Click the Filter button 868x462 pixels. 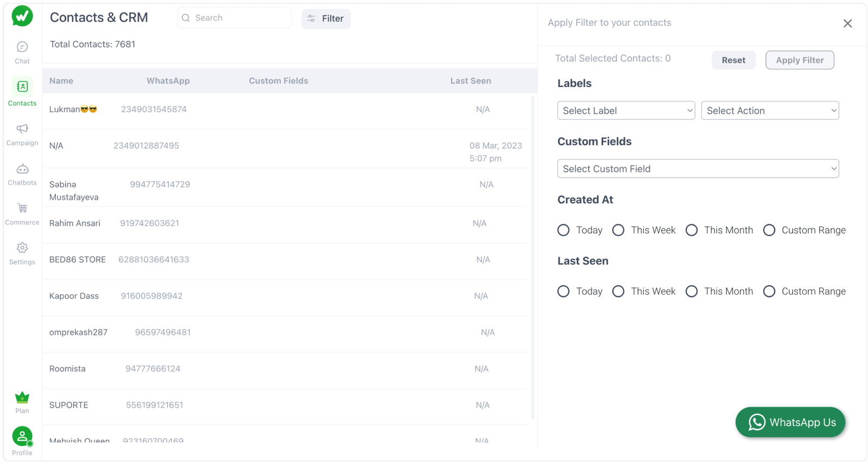point(326,18)
